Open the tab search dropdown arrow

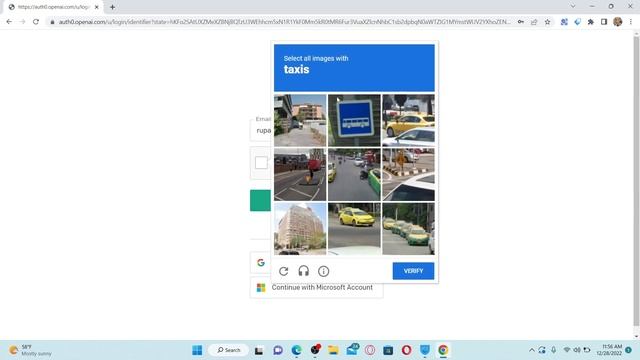(x=573, y=6)
